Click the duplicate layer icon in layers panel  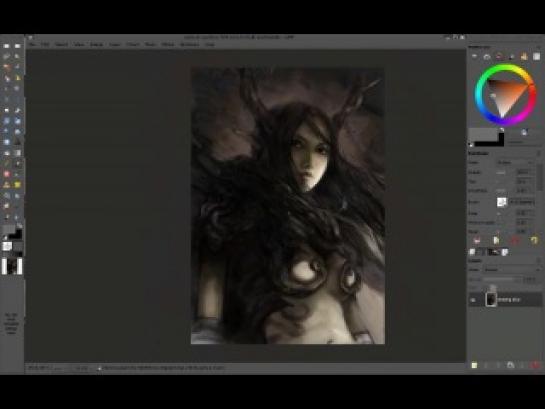tap(511, 365)
